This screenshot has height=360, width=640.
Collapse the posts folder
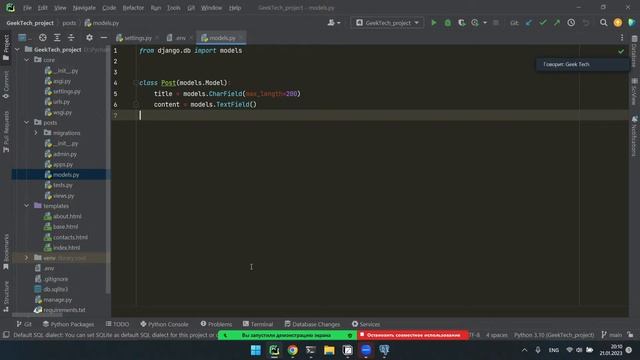coord(27,122)
